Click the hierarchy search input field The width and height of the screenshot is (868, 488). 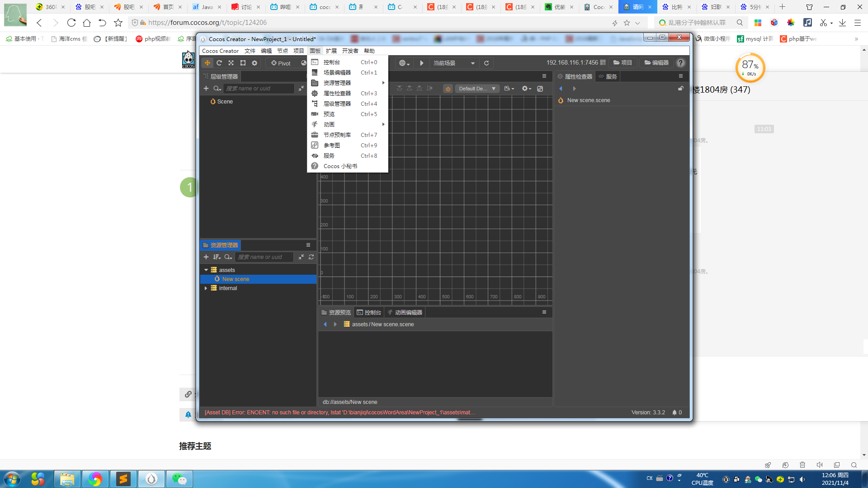[x=259, y=89]
